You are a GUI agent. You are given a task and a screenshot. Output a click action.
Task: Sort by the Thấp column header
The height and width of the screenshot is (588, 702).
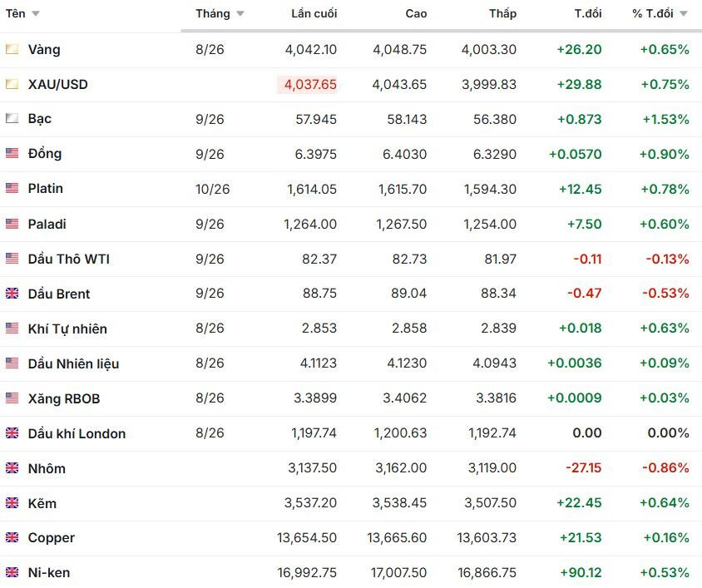point(502,14)
